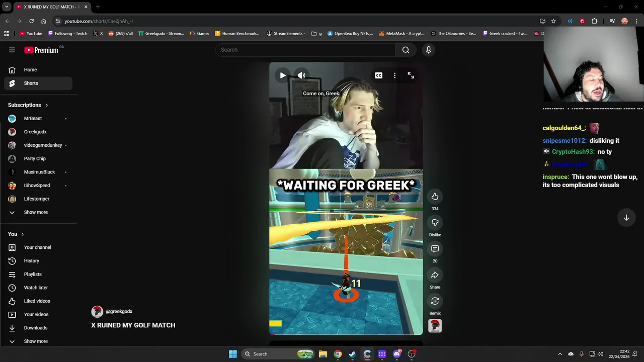Open Your channel in sidebar

[x=38, y=247]
